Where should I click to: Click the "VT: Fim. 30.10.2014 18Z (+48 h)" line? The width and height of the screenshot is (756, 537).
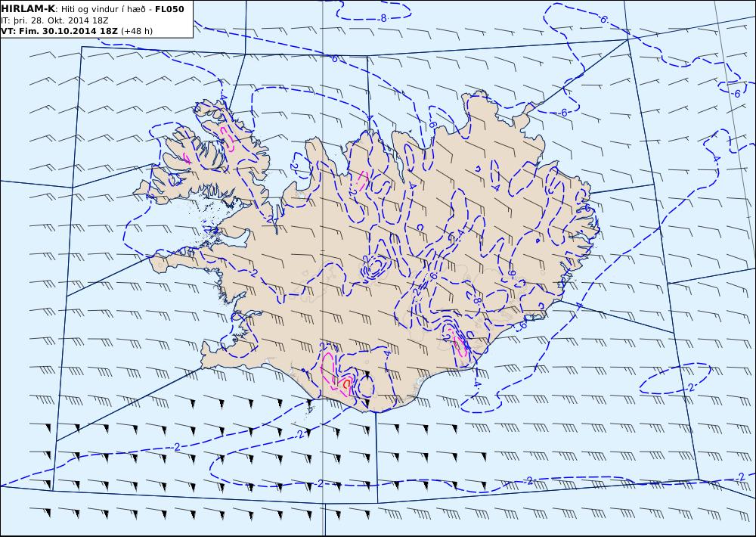click(76, 31)
